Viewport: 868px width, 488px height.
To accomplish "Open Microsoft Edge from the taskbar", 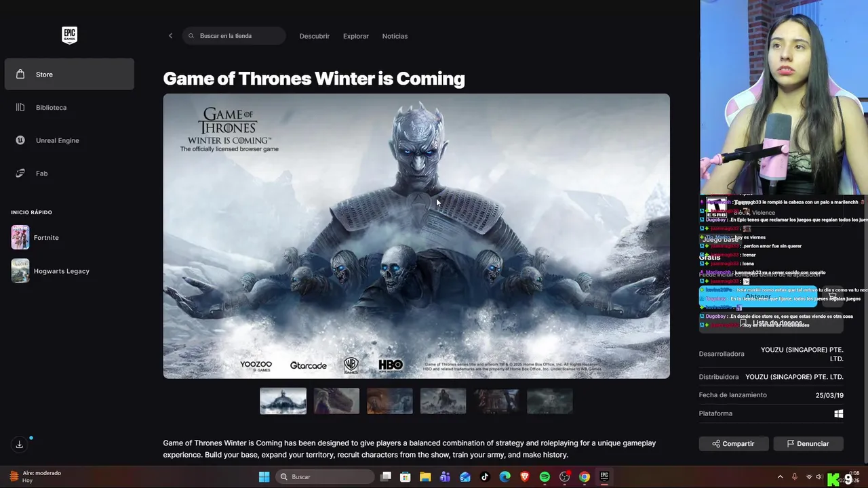I will (505, 477).
